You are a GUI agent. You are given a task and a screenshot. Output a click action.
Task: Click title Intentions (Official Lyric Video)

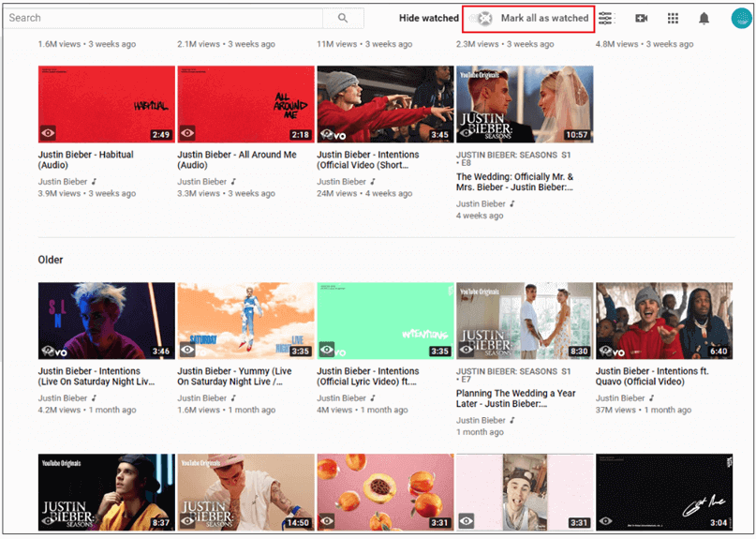point(368,377)
